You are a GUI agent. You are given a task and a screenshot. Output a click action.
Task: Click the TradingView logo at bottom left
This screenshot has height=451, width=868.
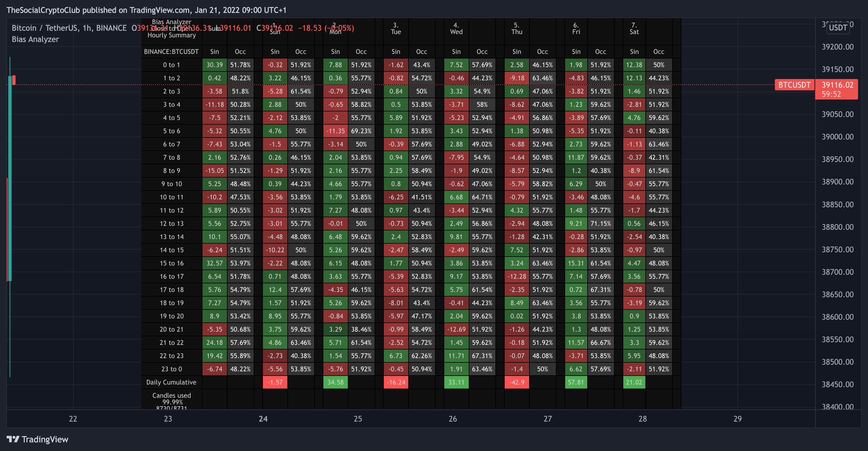coord(37,439)
